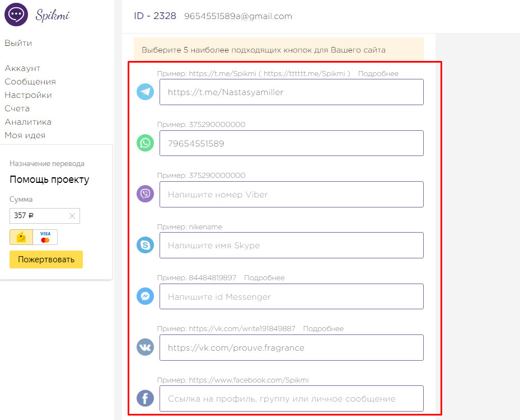Open Аналитика in the sidebar
Screen dimensions: 520x420
click(28, 122)
